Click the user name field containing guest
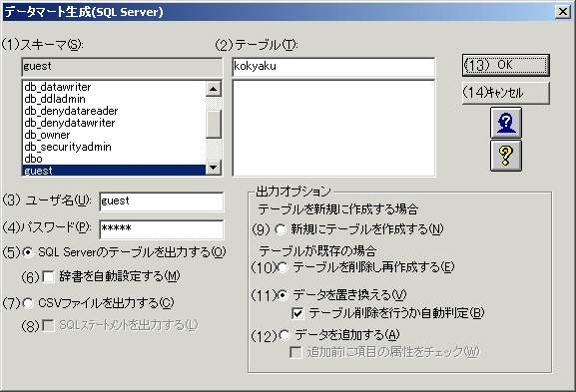Screen dimensions: 576x392 coord(162,201)
